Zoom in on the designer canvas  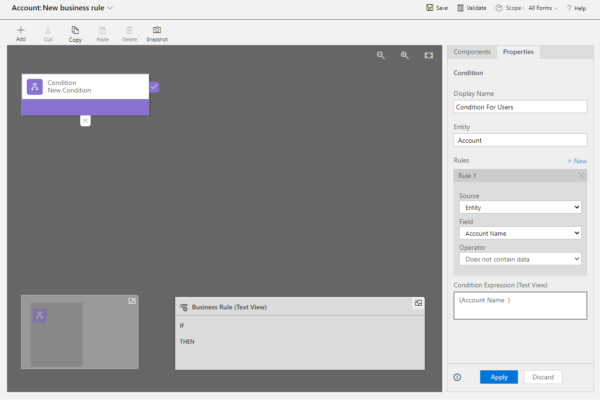coord(404,55)
